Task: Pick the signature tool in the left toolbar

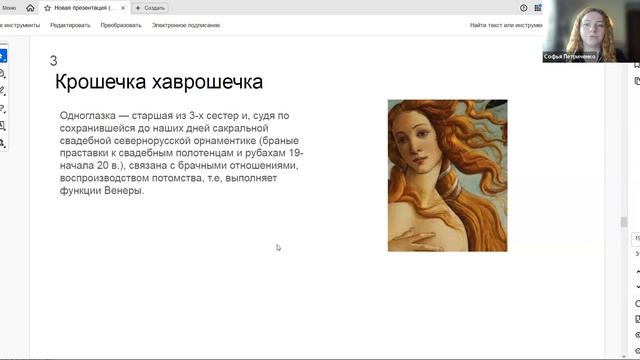Action: (x=2, y=143)
